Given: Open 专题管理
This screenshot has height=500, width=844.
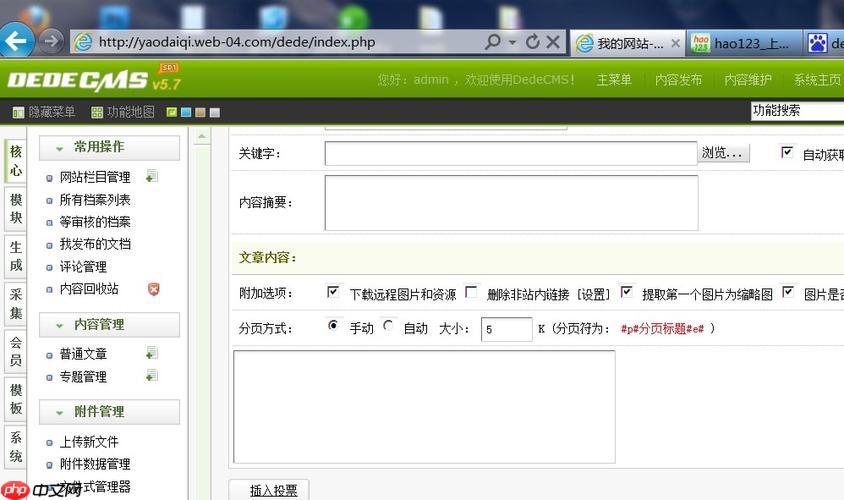Looking at the screenshot, I should coord(83,377).
